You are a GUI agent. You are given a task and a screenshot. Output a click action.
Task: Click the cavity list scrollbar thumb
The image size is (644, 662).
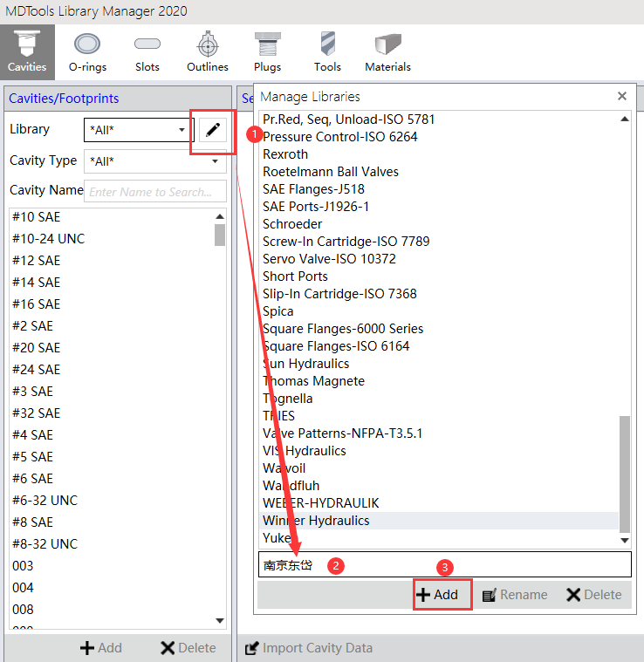(220, 235)
